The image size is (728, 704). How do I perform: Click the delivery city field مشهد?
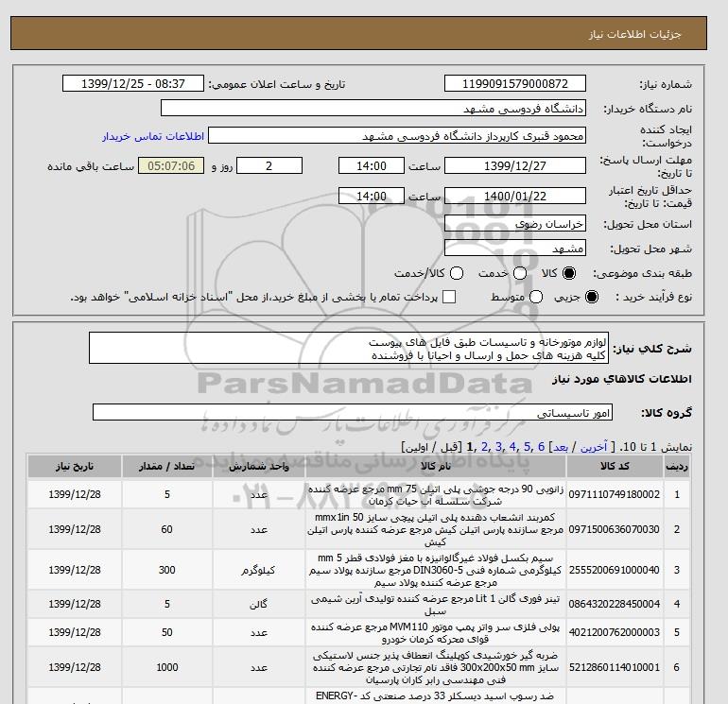515,249
